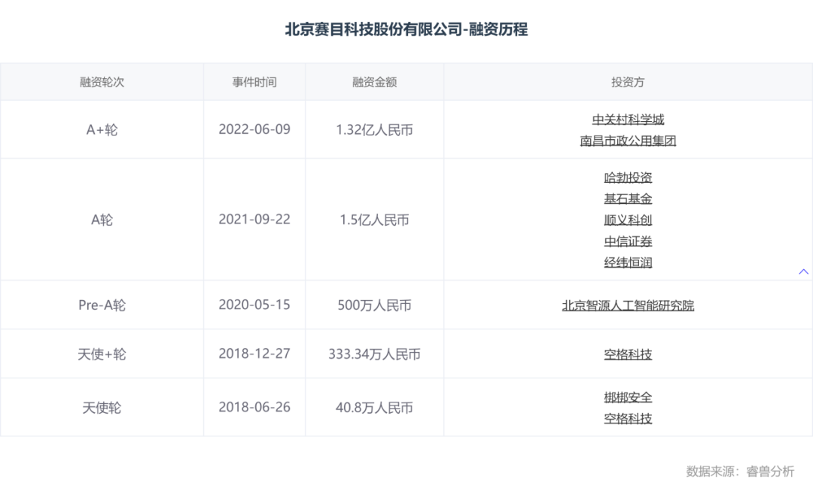Select 顺义科创 investor link
Screen dimensions: 813x504
point(628,220)
